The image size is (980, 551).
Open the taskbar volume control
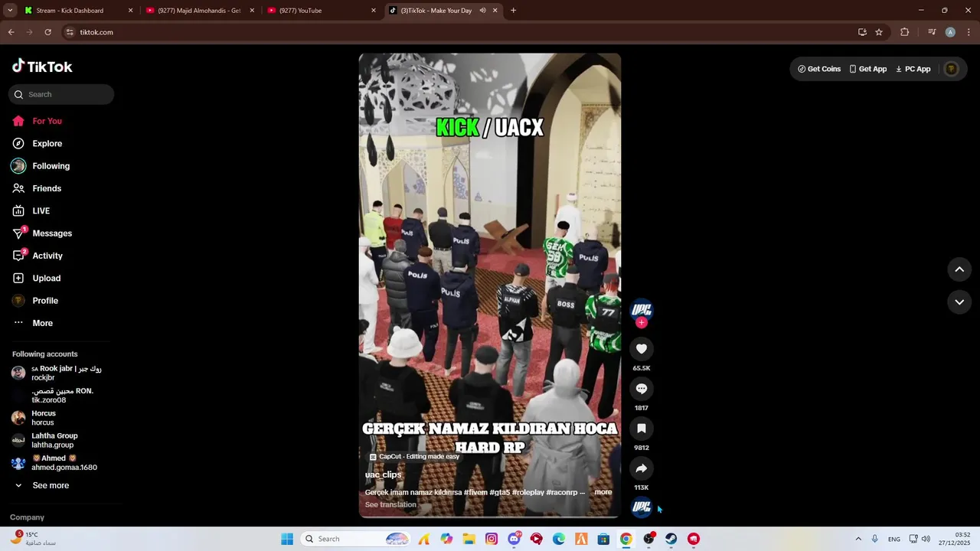pos(926,539)
